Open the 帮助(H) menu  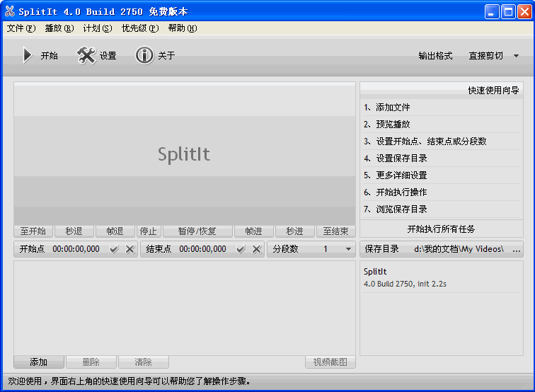(183, 28)
